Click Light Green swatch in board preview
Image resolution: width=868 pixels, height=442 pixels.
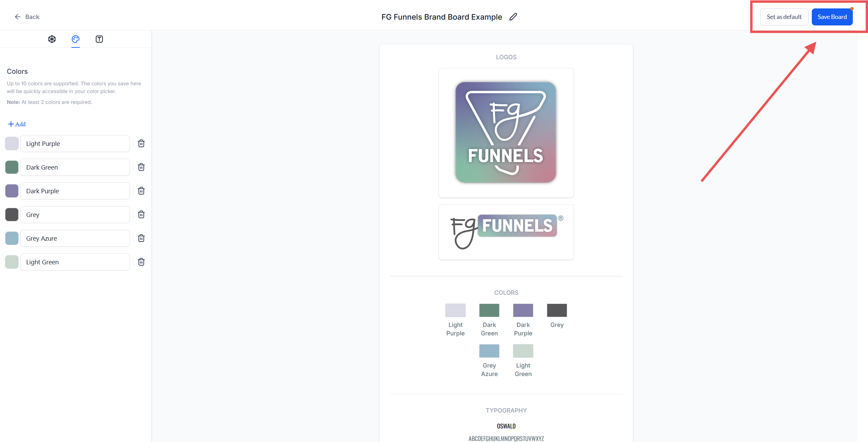tap(523, 351)
